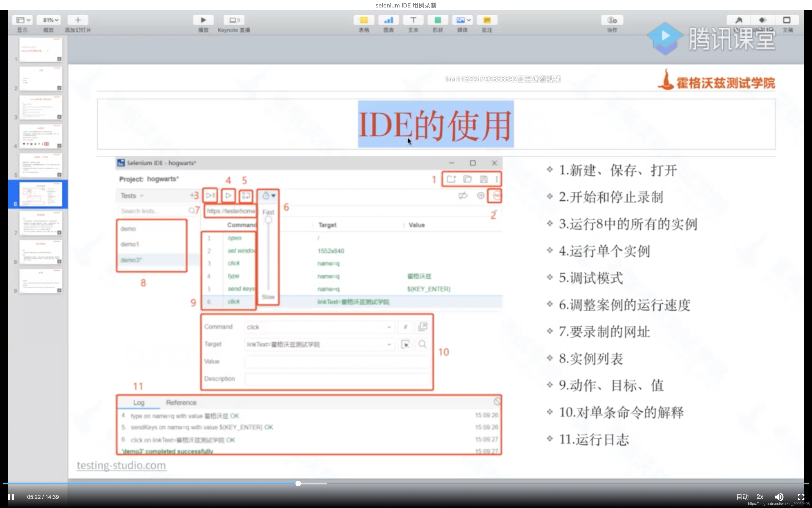
Task: Open the 自动 video quality selector
Action: tap(742, 497)
